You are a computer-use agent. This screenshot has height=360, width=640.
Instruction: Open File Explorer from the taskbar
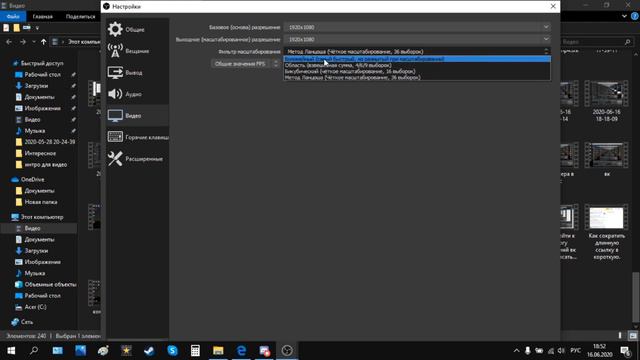pos(218,351)
